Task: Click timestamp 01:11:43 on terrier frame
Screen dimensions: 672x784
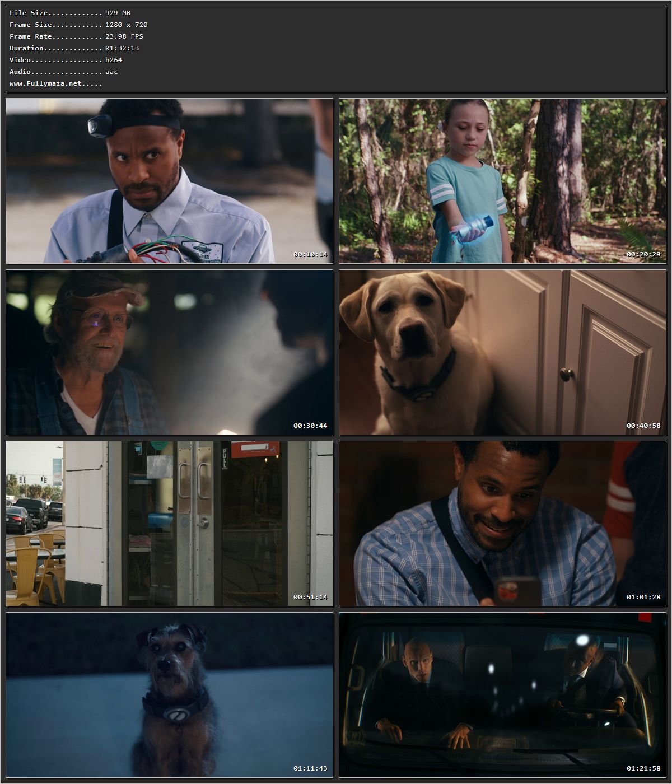Action: [x=310, y=768]
